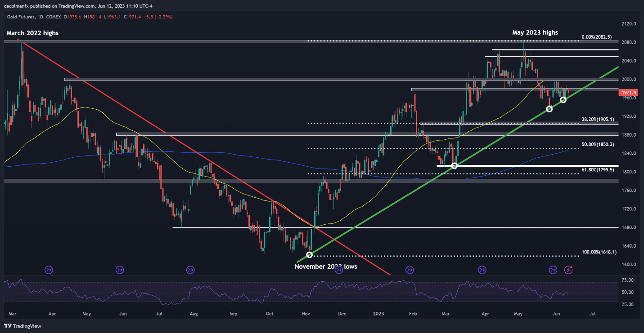Click the "Mar" label at left of time axis
The height and width of the screenshot is (333, 644).
(x=13, y=314)
